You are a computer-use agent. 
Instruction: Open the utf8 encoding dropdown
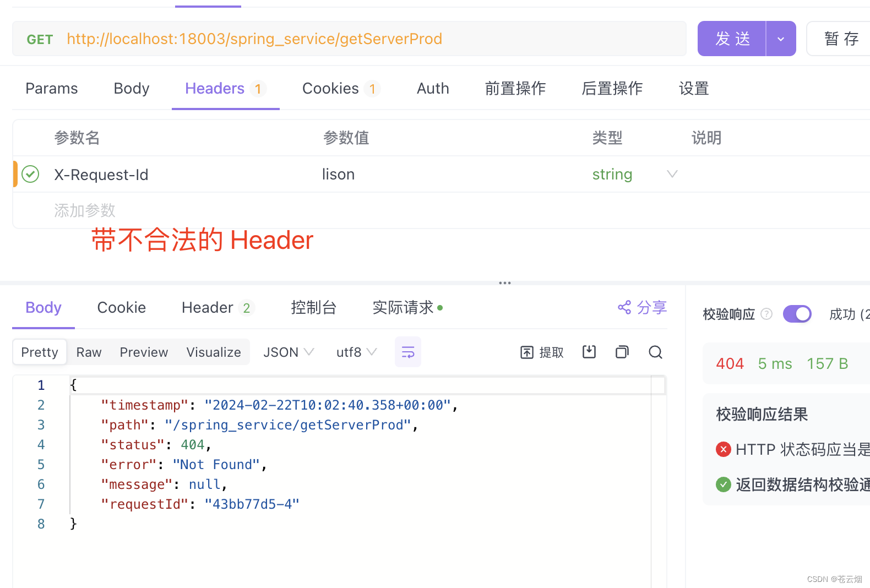[x=356, y=352]
